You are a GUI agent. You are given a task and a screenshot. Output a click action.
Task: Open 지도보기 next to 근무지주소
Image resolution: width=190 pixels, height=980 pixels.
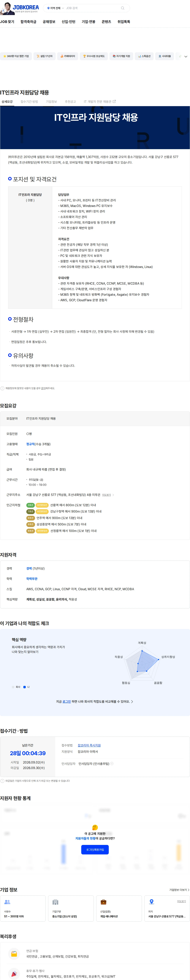click(106, 495)
